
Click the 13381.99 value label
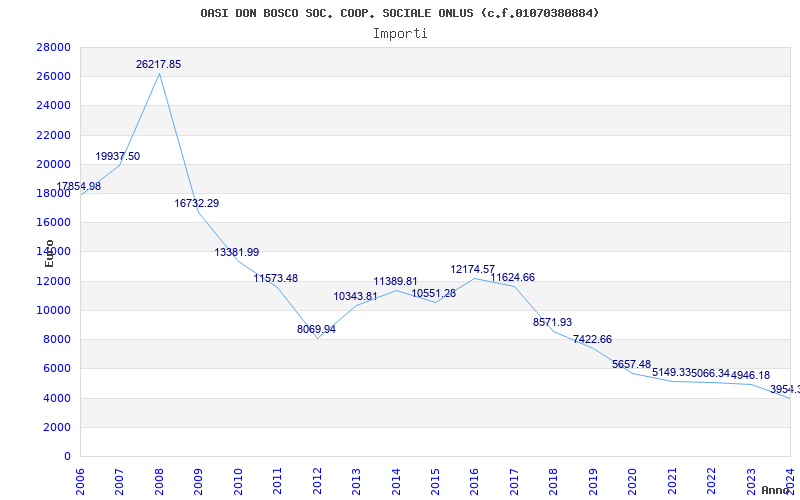[236, 252]
